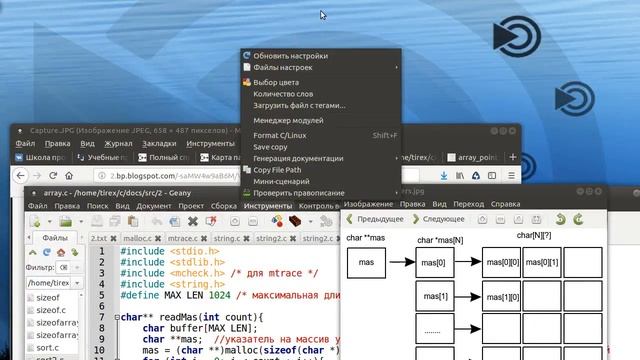Expand the Файлы настроек submenu

click(321, 67)
